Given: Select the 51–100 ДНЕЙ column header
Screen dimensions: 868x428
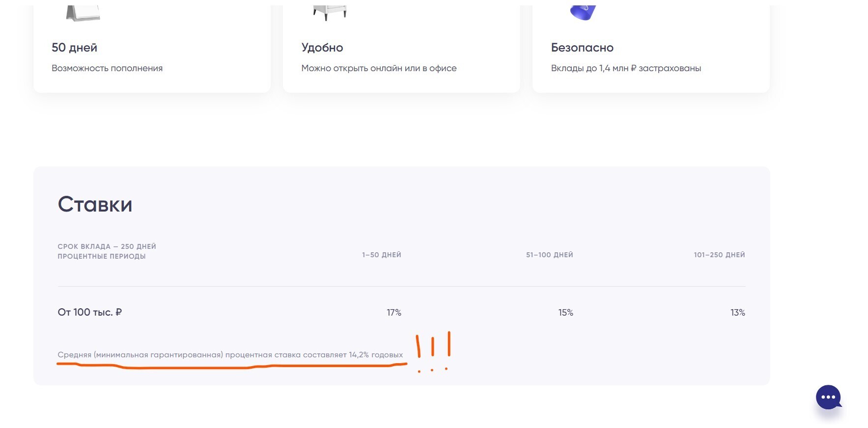Looking at the screenshot, I should [x=549, y=255].
